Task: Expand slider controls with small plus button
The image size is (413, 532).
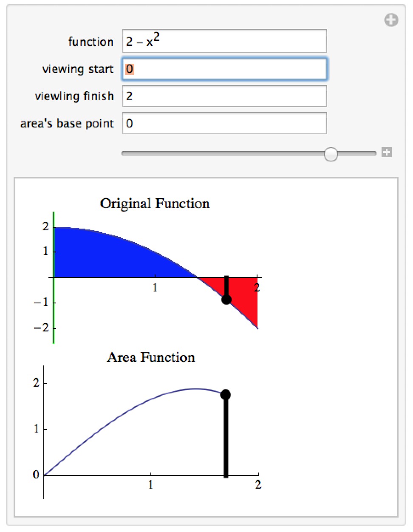Action: pyautogui.click(x=386, y=153)
